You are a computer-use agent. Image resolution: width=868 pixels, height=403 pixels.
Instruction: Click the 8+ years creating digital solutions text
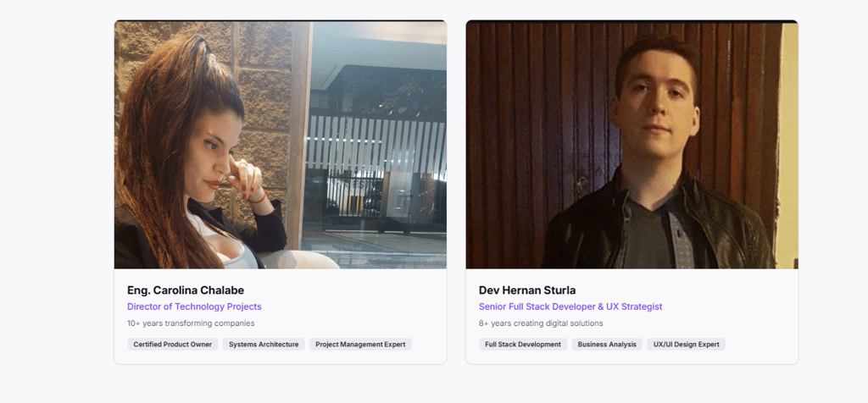coord(541,323)
